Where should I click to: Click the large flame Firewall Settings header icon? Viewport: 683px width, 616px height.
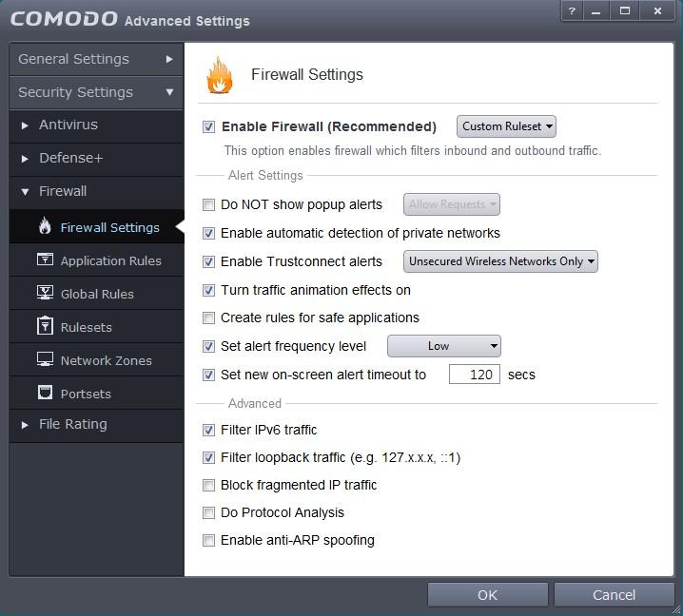[220, 75]
